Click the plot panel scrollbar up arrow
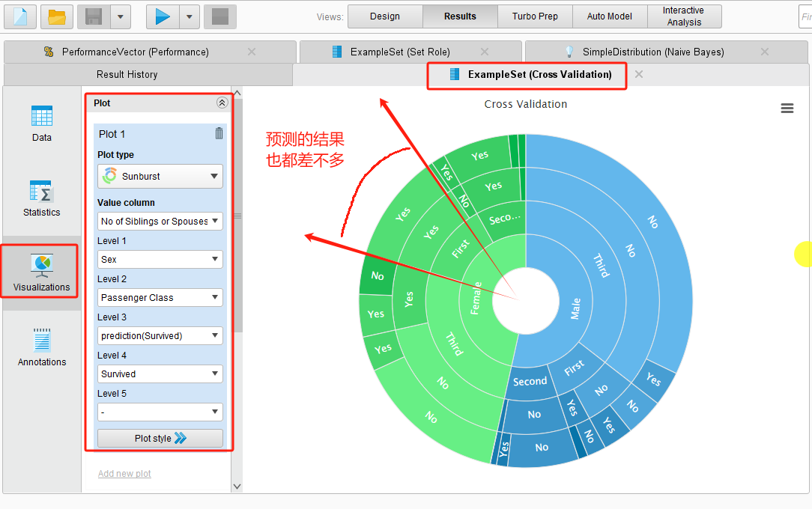 (237, 93)
